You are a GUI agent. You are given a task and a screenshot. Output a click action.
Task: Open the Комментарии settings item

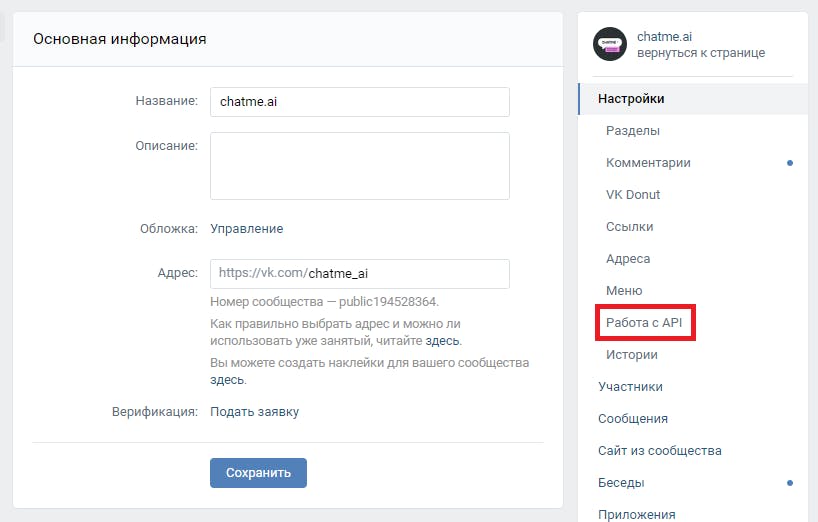[648, 163]
